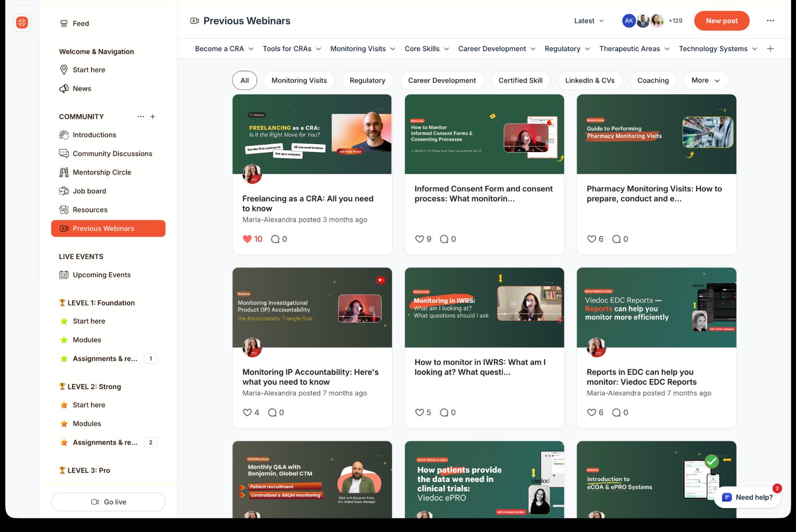The image size is (796, 532).
Task: Open comments on Monitoring IP Accountability post
Action: pyautogui.click(x=276, y=412)
